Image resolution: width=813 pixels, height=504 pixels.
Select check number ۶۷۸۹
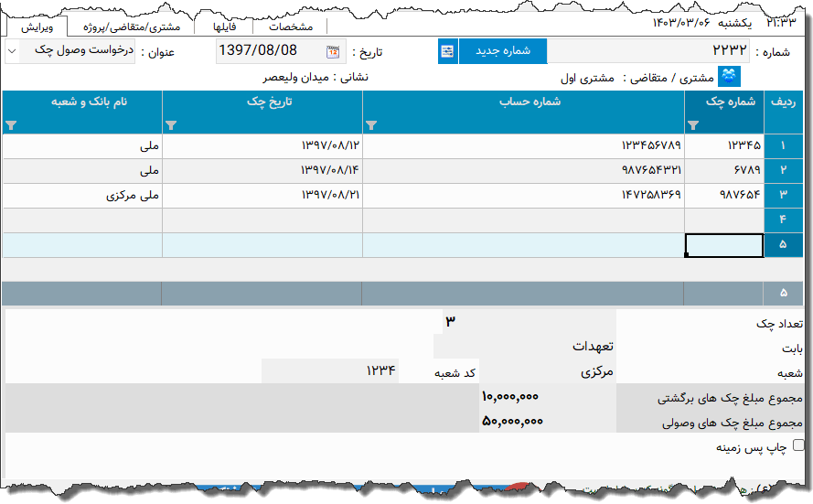(x=723, y=171)
